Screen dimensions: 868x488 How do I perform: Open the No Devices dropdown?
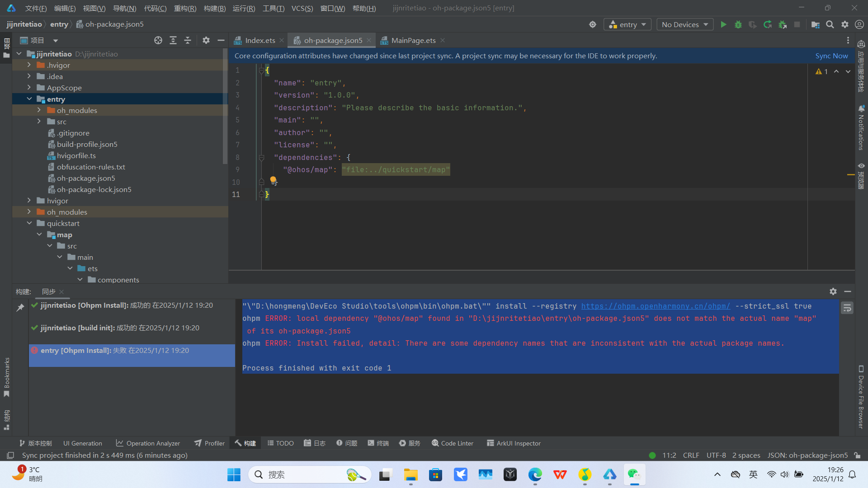[685, 24]
